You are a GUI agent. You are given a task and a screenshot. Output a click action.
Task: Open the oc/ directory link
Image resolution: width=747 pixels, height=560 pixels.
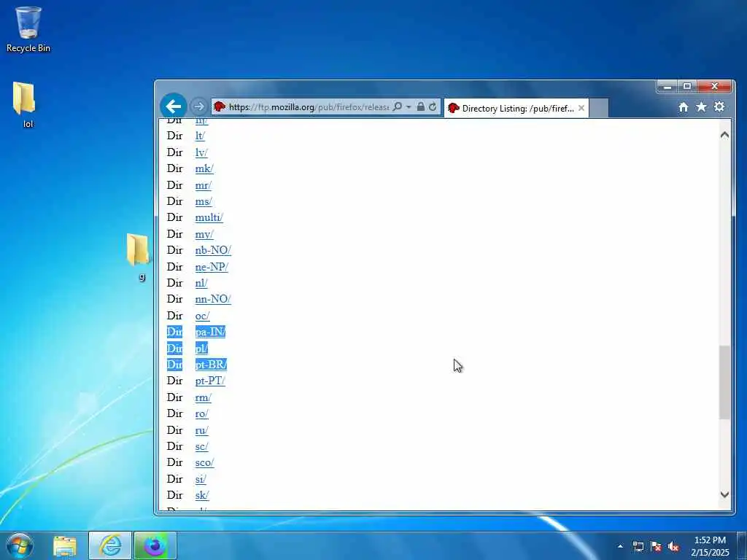coord(203,316)
